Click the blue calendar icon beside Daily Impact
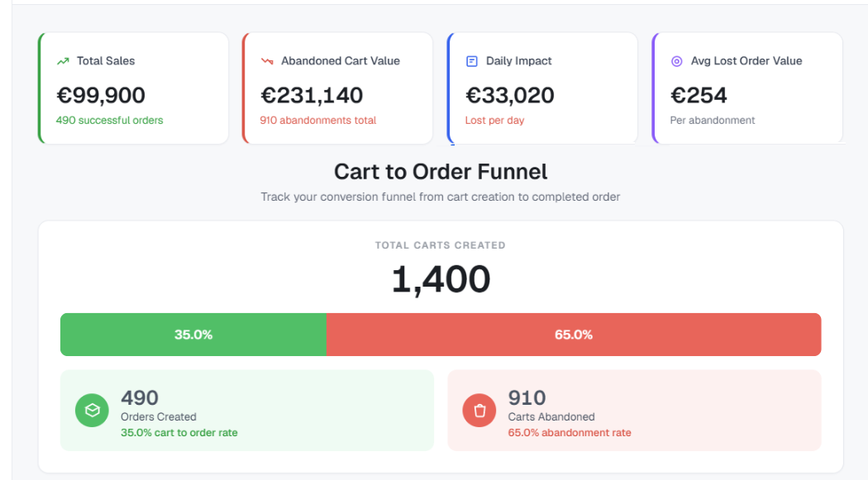 coord(472,61)
